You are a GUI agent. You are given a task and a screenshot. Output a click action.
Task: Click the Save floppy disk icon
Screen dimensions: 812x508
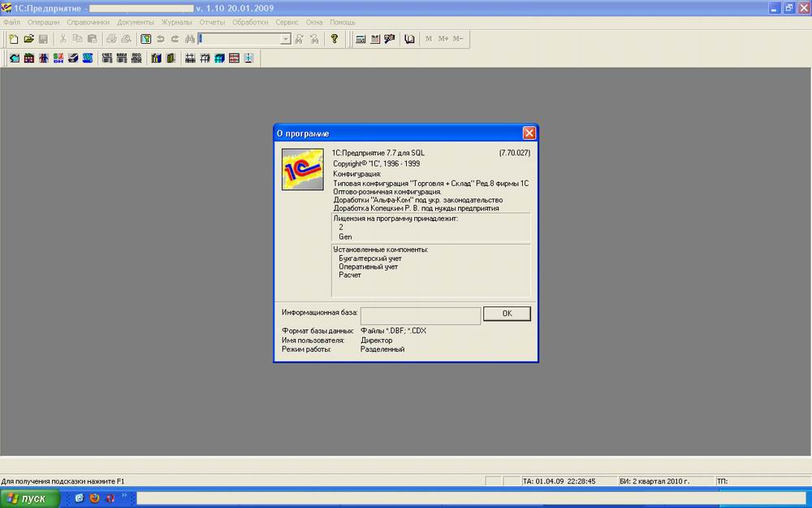[x=43, y=39]
